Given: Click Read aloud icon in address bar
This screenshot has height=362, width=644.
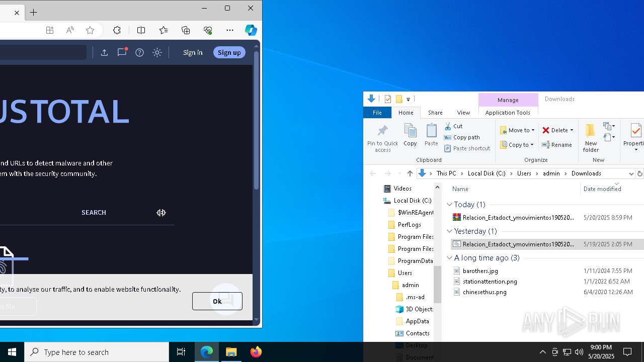Looking at the screenshot, I should (70, 30).
